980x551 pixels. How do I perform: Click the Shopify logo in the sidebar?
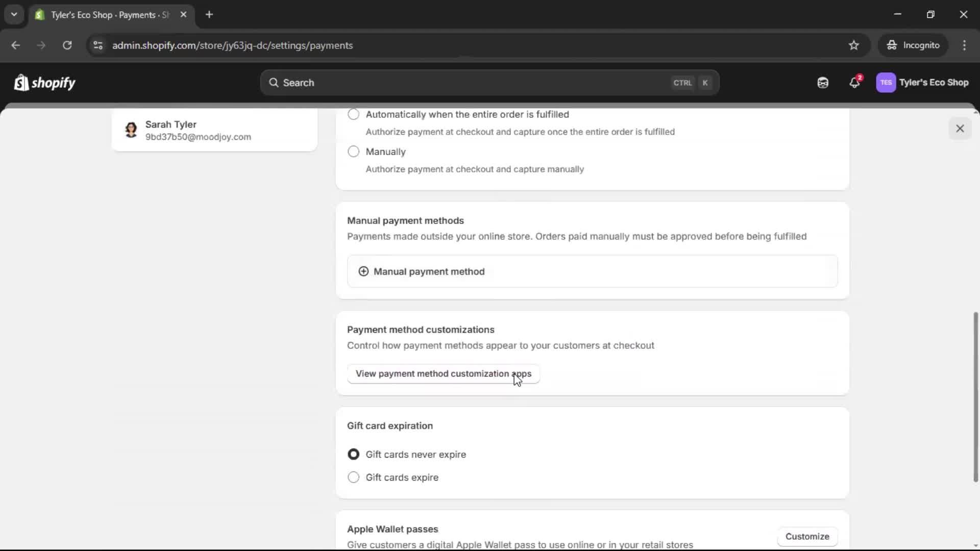click(45, 82)
